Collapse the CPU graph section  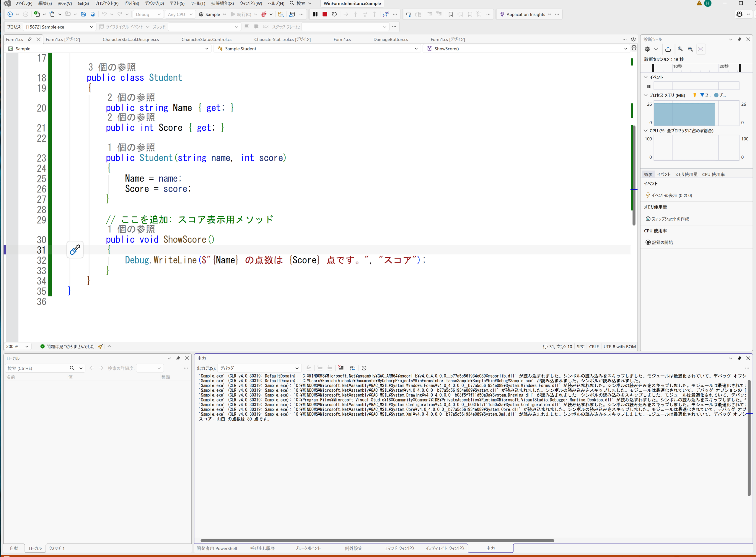click(x=646, y=131)
